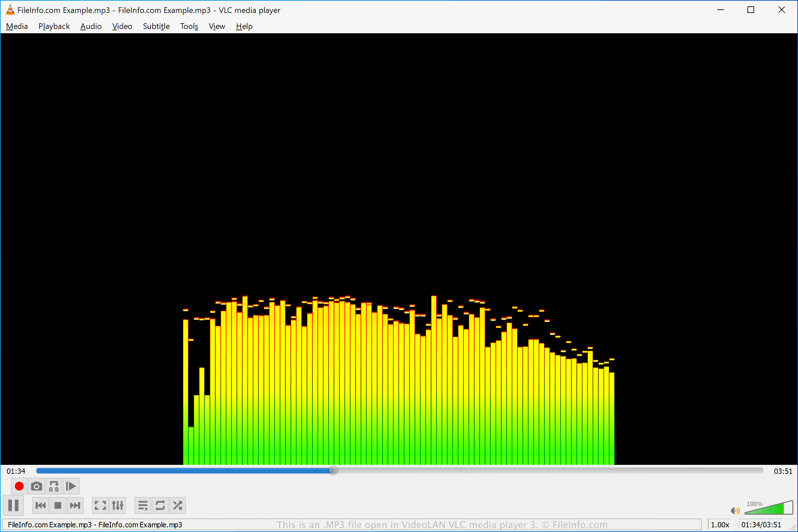Expand the Tools dropdown menu
The height and width of the screenshot is (532, 798).
tap(189, 26)
